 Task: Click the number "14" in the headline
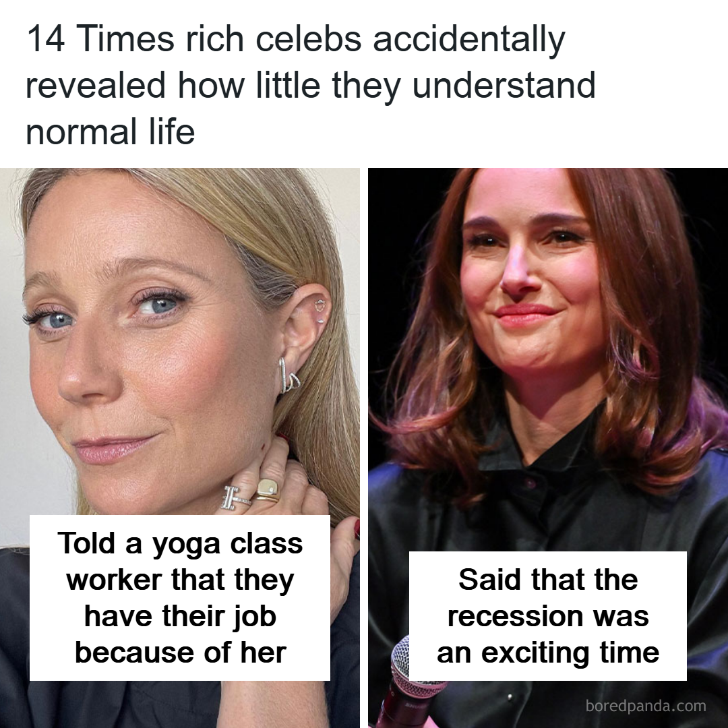pyautogui.click(x=45, y=40)
